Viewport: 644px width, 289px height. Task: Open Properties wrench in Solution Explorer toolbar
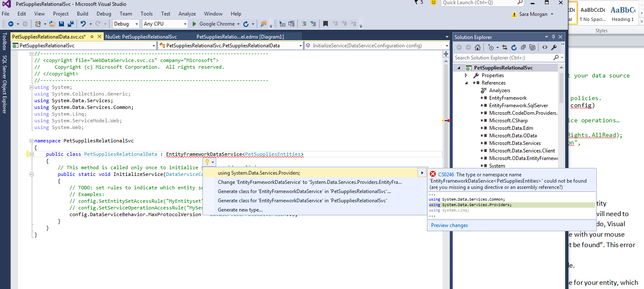click(554, 47)
